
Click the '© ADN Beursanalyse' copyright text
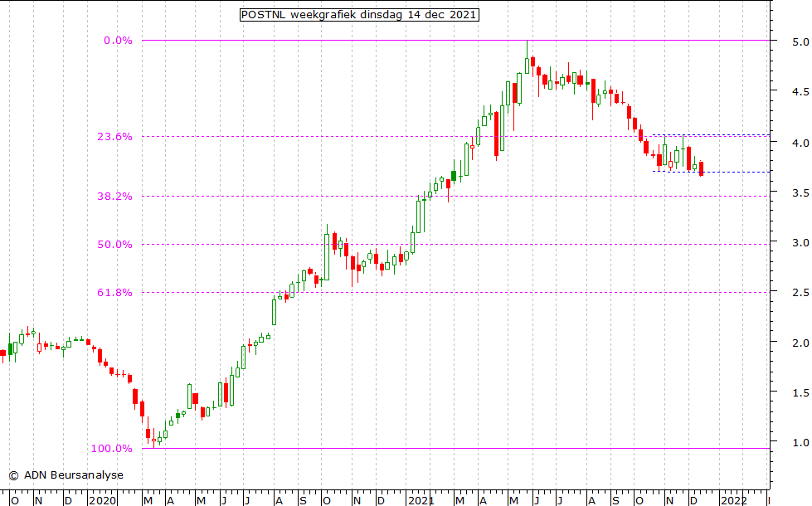point(66,475)
